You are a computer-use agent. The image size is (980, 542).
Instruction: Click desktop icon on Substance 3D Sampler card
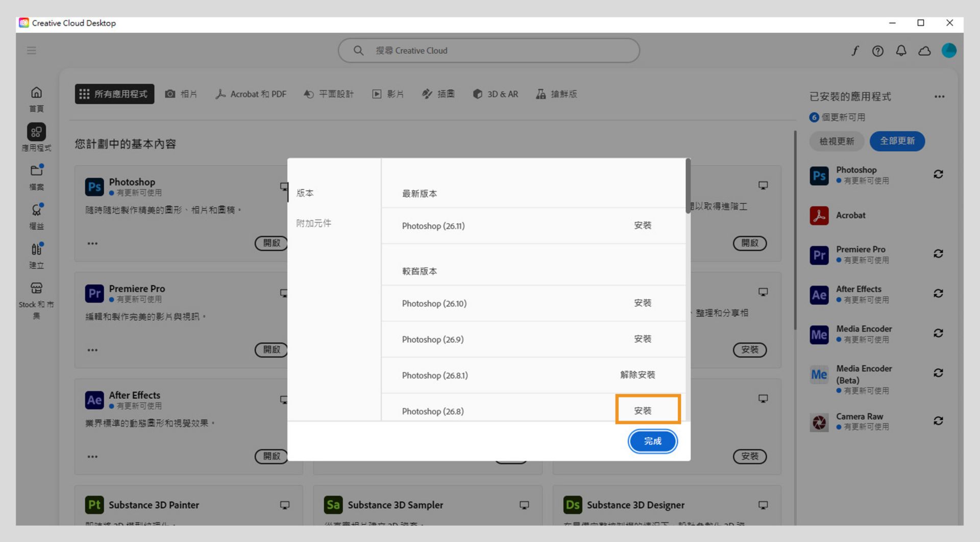point(524,505)
